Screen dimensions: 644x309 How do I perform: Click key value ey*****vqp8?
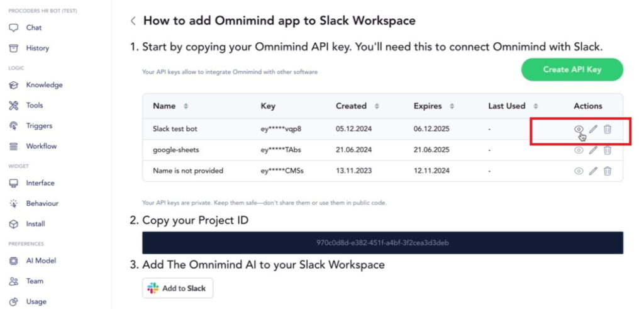click(x=281, y=129)
